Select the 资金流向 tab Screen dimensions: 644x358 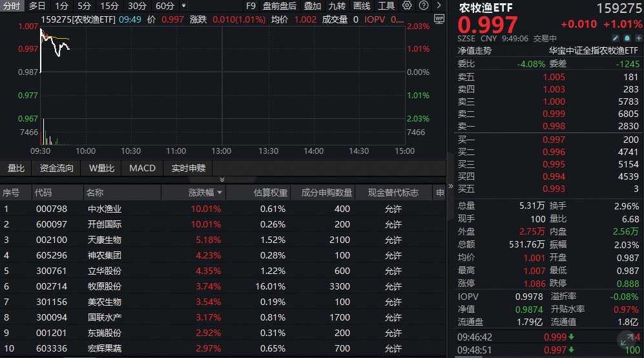pos(57,168)
